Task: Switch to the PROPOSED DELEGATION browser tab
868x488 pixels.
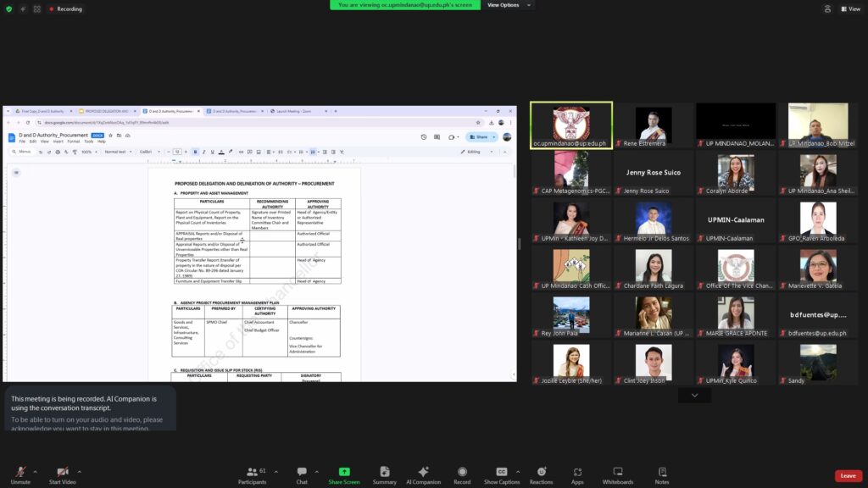Action: coord(107,111)
